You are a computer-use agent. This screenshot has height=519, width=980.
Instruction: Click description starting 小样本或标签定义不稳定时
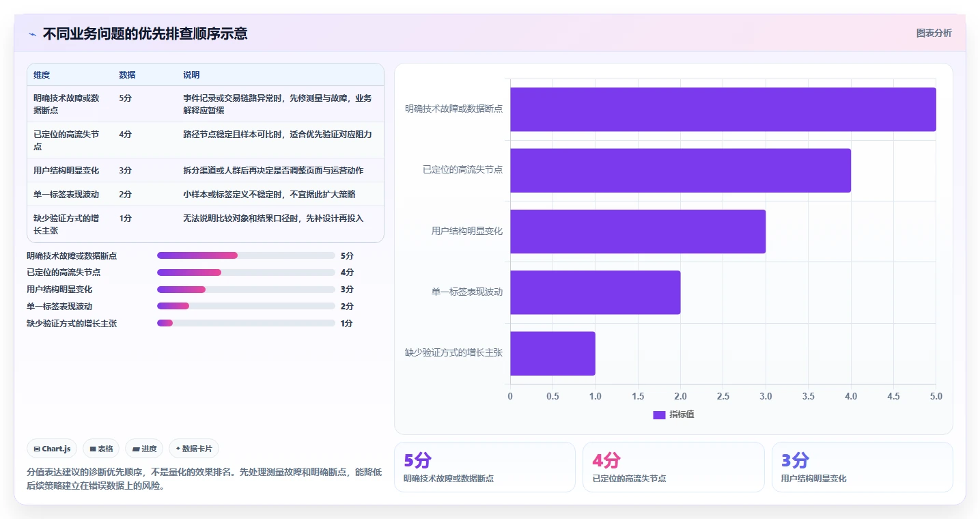[x=269, y=194]
